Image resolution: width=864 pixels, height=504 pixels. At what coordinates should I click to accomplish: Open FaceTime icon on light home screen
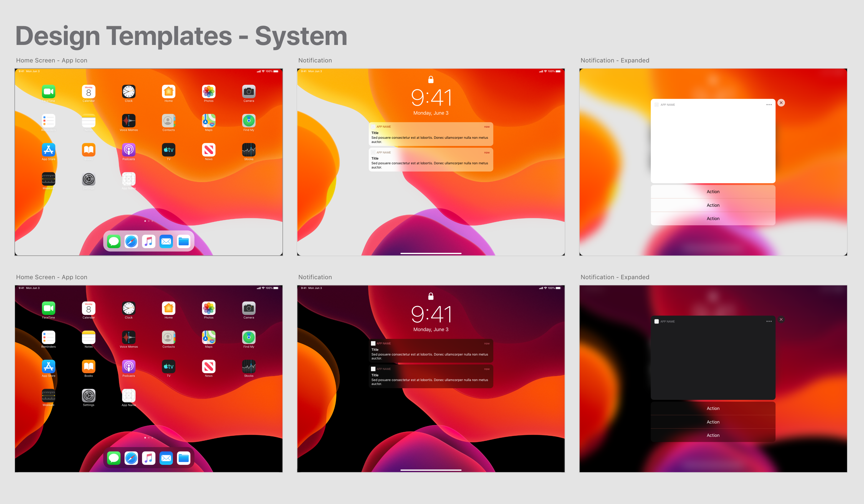48,92
